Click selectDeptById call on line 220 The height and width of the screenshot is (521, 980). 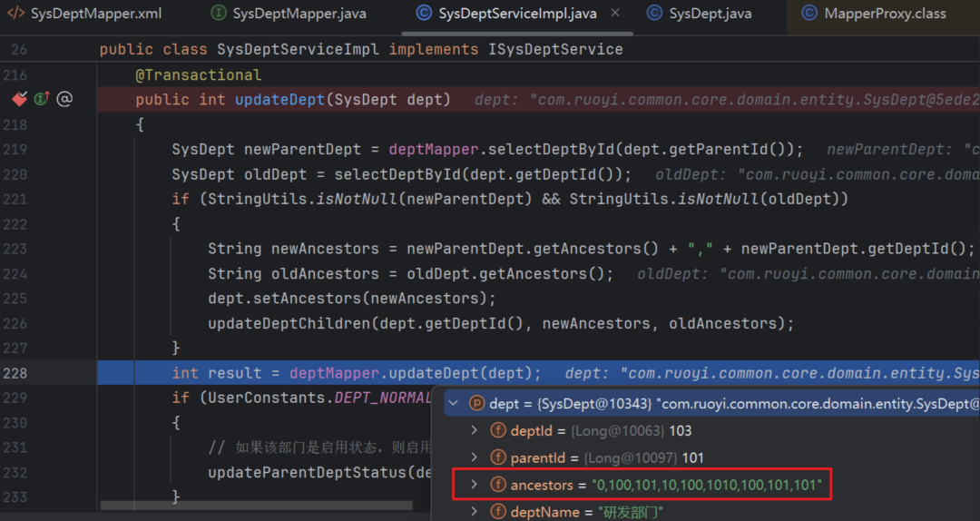click(x=397, y=174)
